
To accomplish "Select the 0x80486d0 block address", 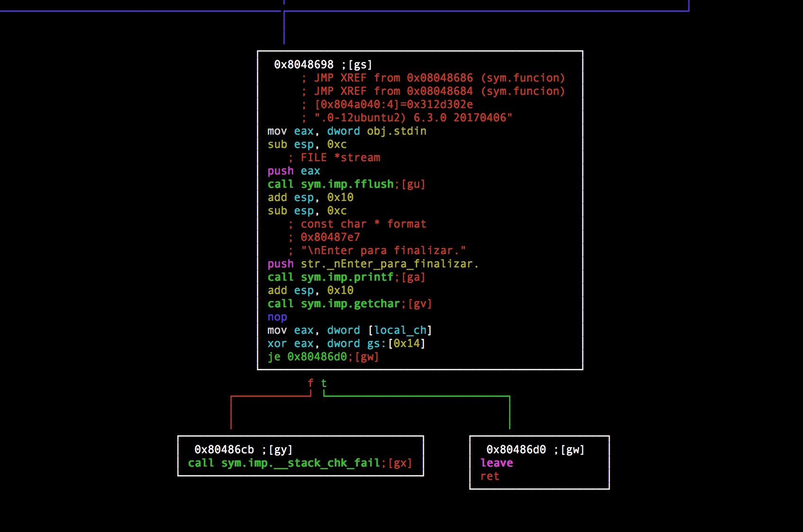I will (516, 449).
